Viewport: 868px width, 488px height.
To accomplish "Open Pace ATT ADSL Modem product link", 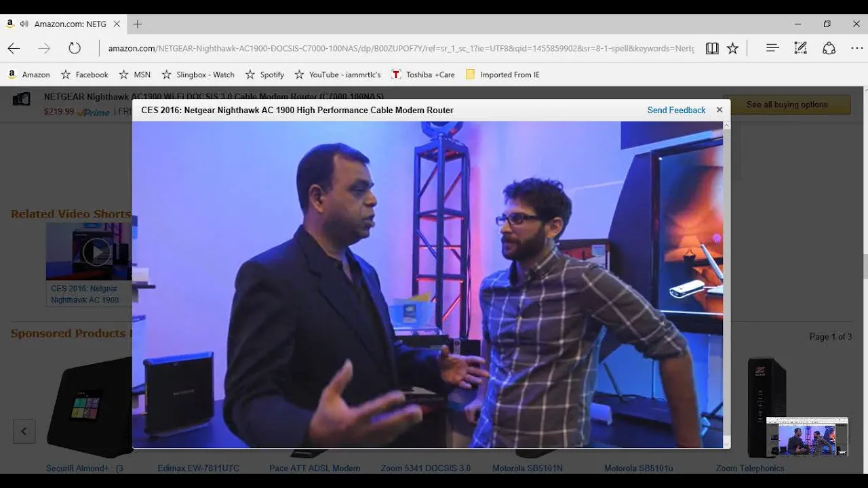I will coord(314,468).
